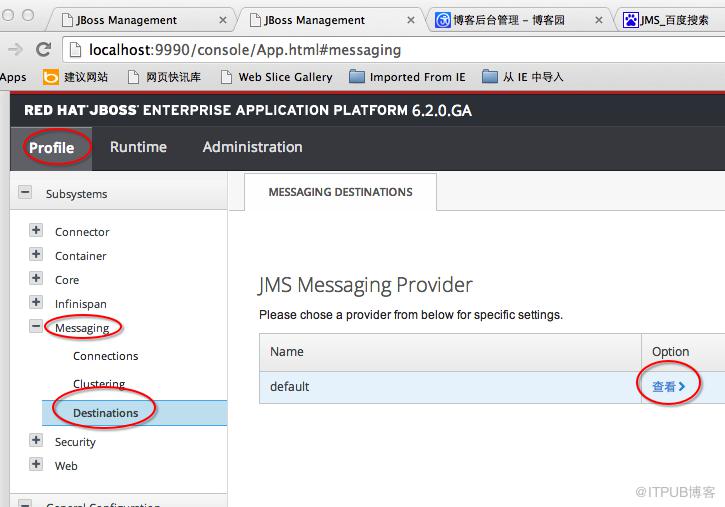
Task: Select the Security tree item
Action: 75,442
